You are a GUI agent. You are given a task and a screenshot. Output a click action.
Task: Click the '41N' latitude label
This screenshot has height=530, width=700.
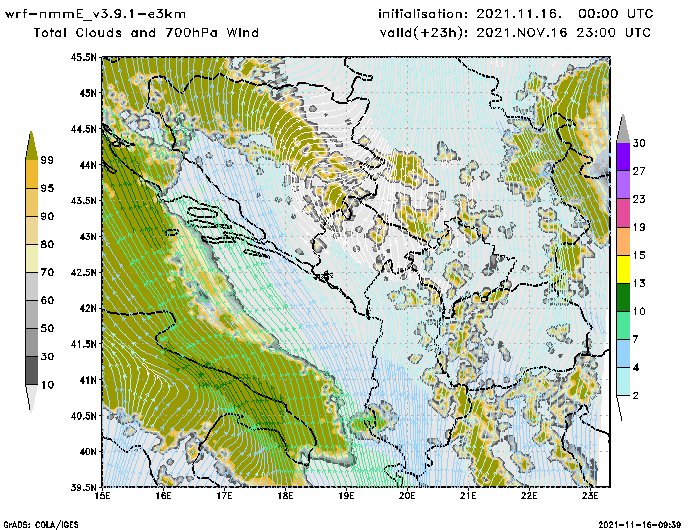(88, 380)
